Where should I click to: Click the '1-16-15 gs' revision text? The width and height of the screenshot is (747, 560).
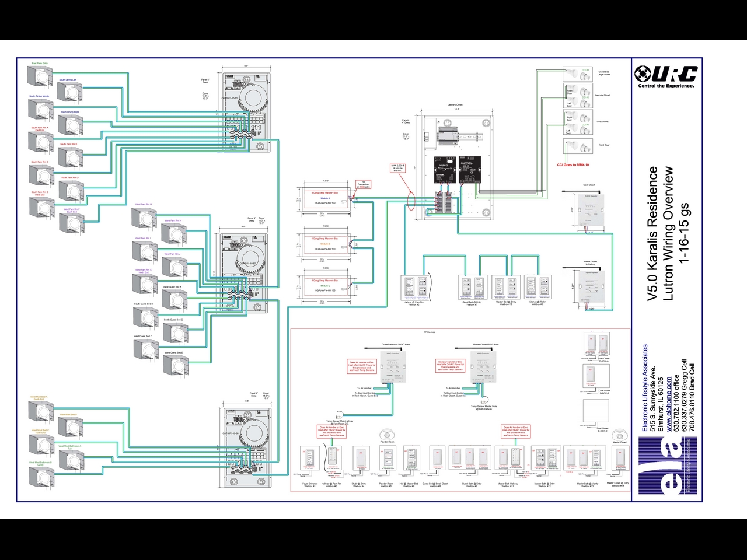coord(684,232)
